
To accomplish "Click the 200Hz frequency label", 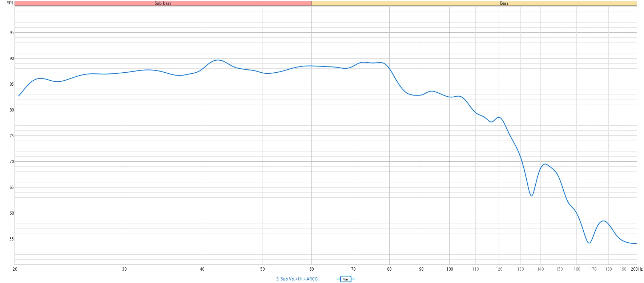I will pos(636,269).
